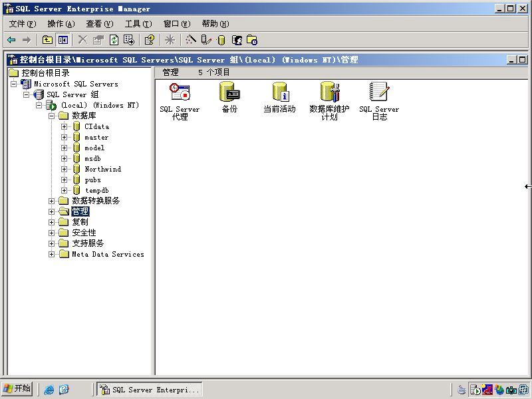Select the pubs tree item
The image size is (532, 399).
(92, 180)
